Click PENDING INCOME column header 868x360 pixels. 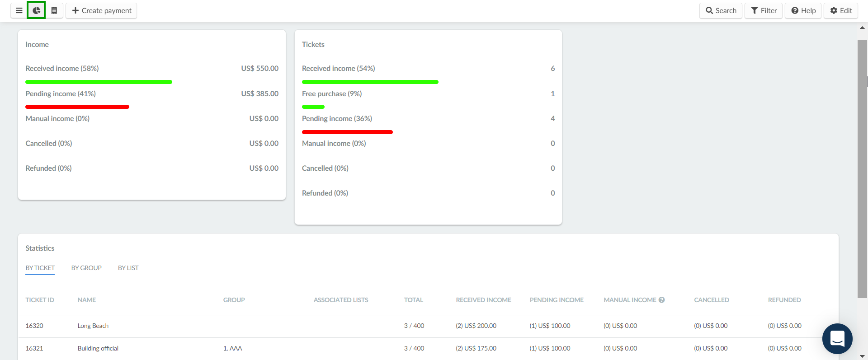(557, 300)
